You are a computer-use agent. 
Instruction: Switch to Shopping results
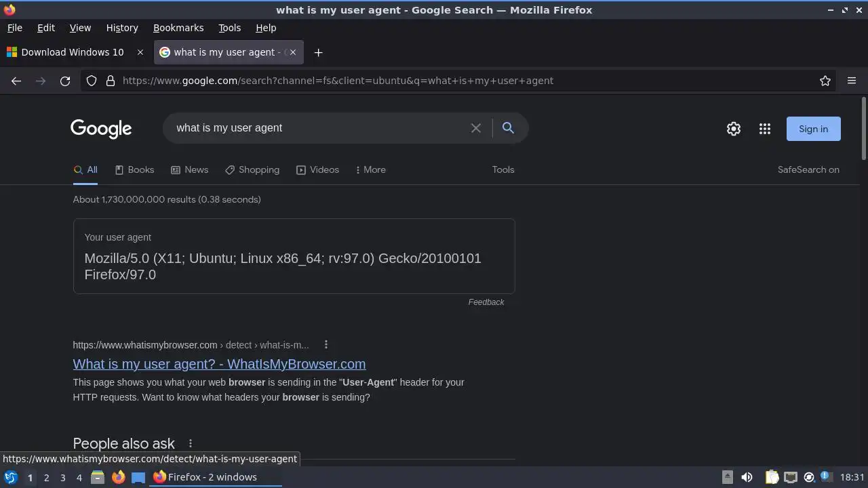tap(252, 169)
